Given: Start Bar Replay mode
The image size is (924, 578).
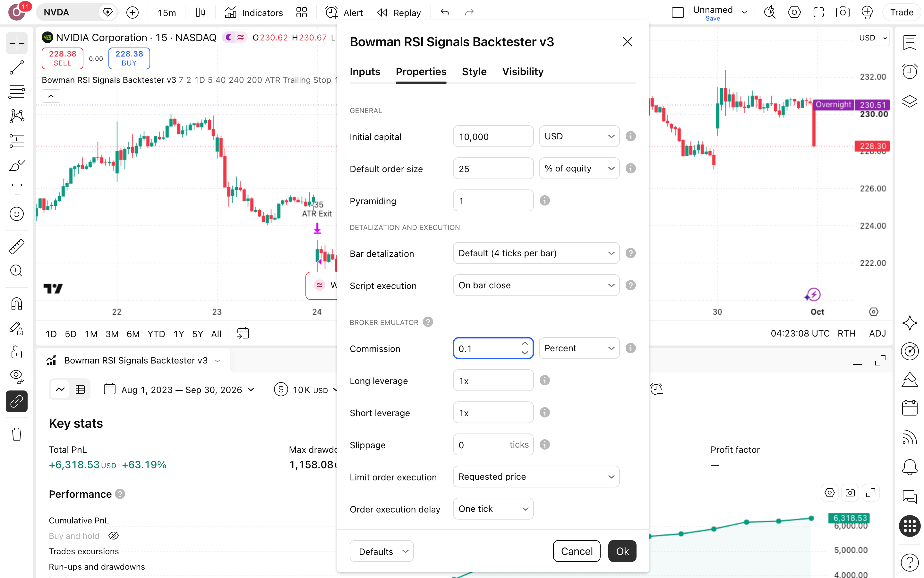Looking at the screenshot, I should (x=398, y=13).
